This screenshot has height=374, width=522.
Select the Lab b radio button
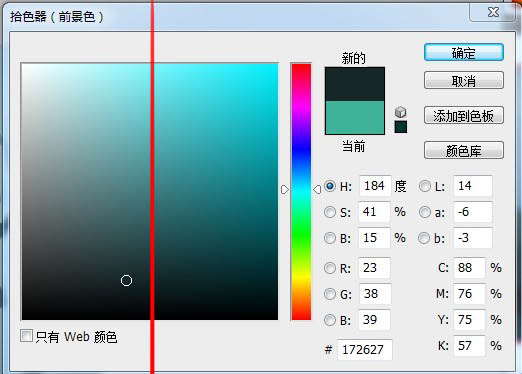(424, 238)
